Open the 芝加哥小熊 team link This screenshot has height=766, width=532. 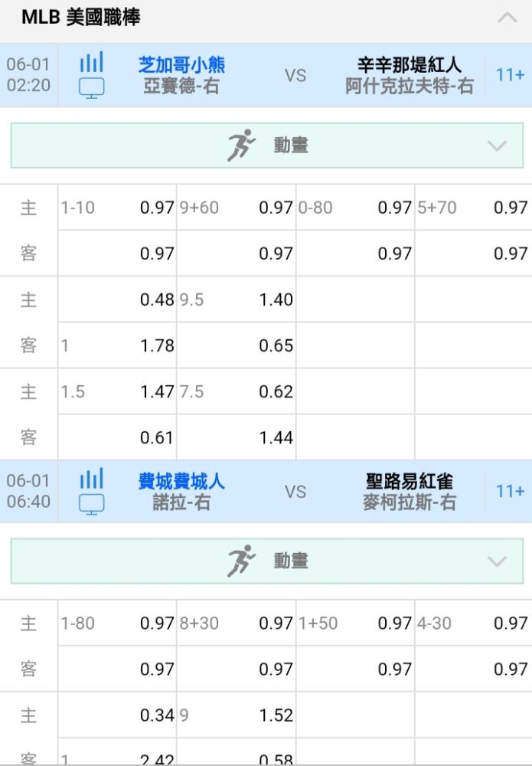click(x=181, y=64)
